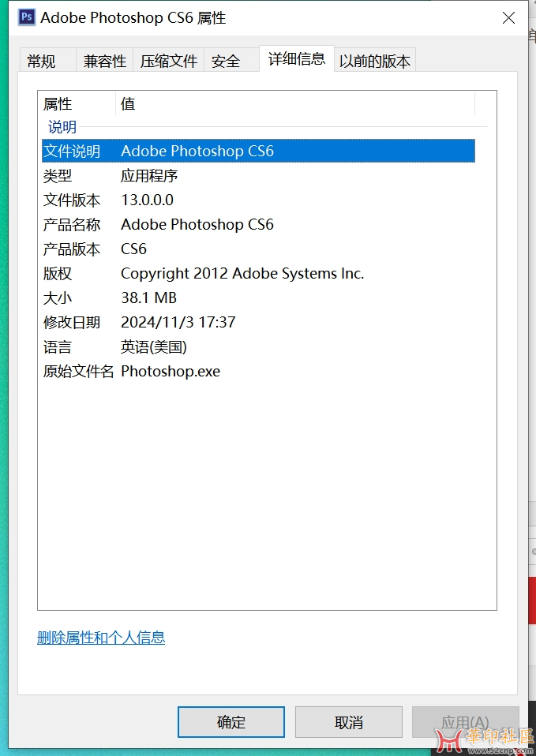
Task: Click the 英语(美国) language value
Action: 154,346
